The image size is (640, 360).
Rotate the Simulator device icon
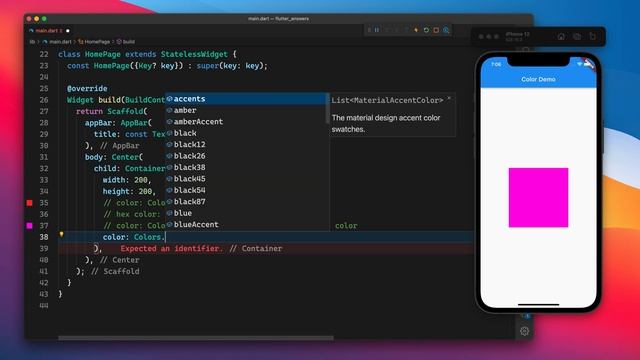point(592,37)
